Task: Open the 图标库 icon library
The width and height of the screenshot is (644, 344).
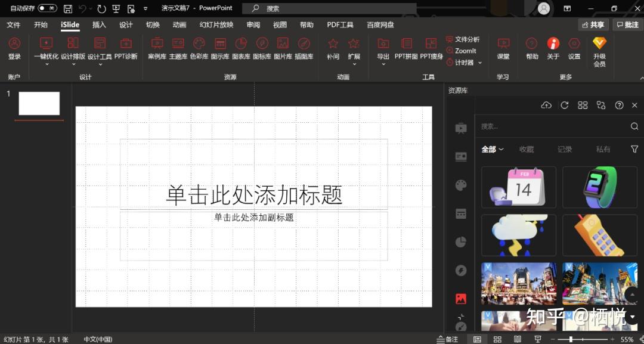Action: tap(262, 51)
